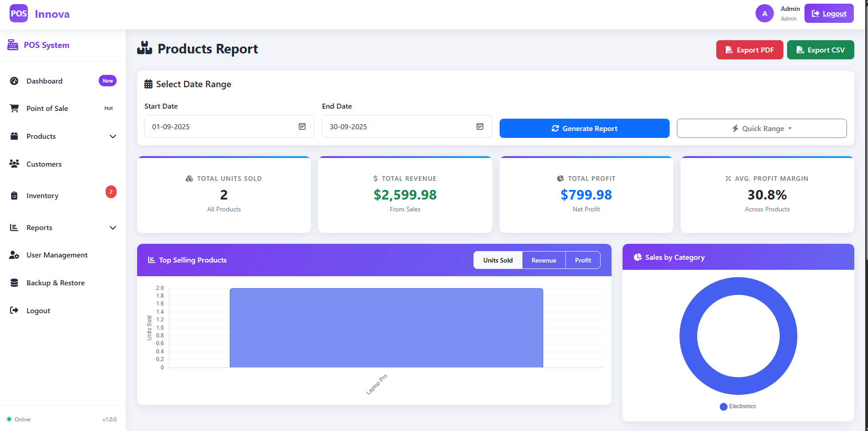868x431 pixels.
Task: Click the Backup & Restore database icon
Action: [x=14, y=283]
